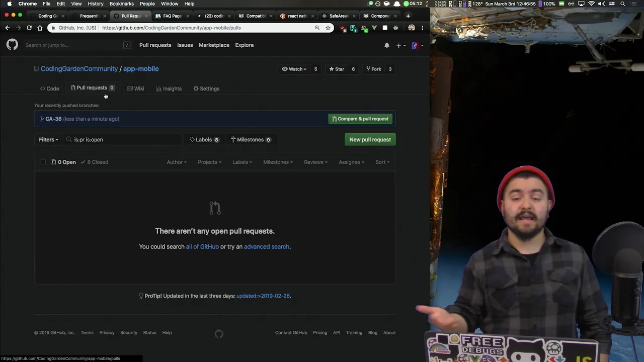Click the New pull request button
The height and width of the screenshot is (362, 644).
click(x=370, y=140)
